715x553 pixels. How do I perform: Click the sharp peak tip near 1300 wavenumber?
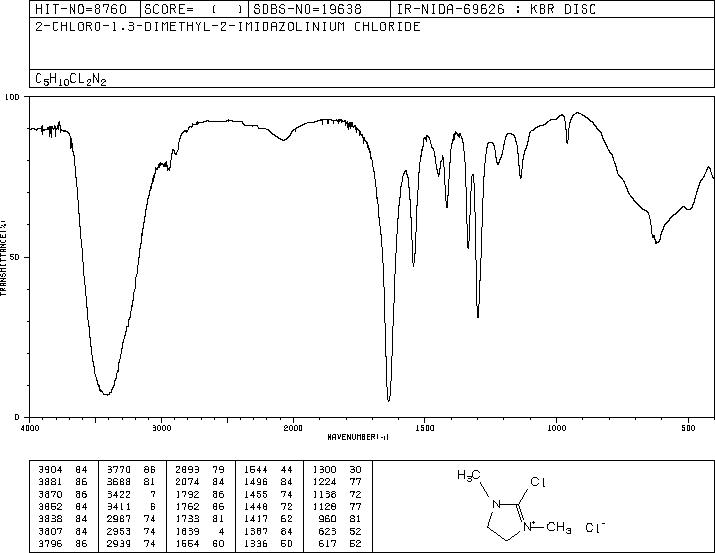[477, 316]
